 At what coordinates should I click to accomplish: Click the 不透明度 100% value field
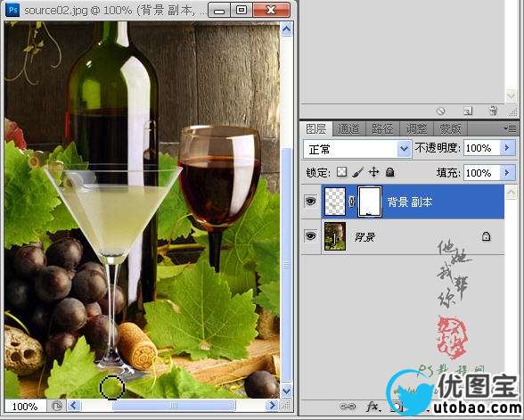tap(481, 148)
